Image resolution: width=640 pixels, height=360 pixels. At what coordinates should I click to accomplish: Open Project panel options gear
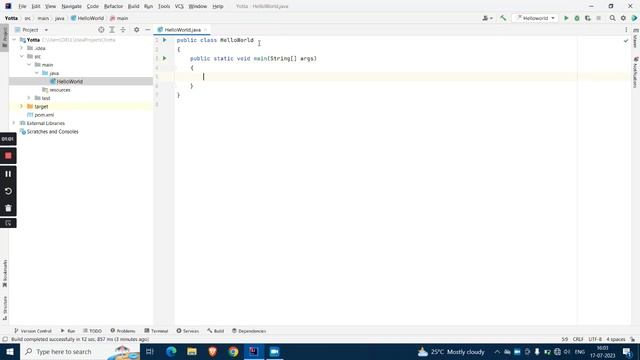[136, 30]
